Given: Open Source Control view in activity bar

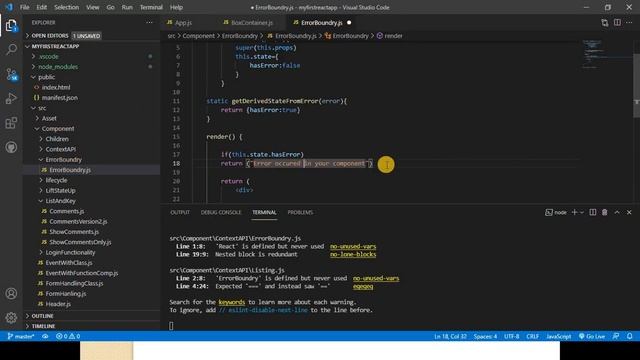Looking at the screenshot, I should tap(11, 74).
